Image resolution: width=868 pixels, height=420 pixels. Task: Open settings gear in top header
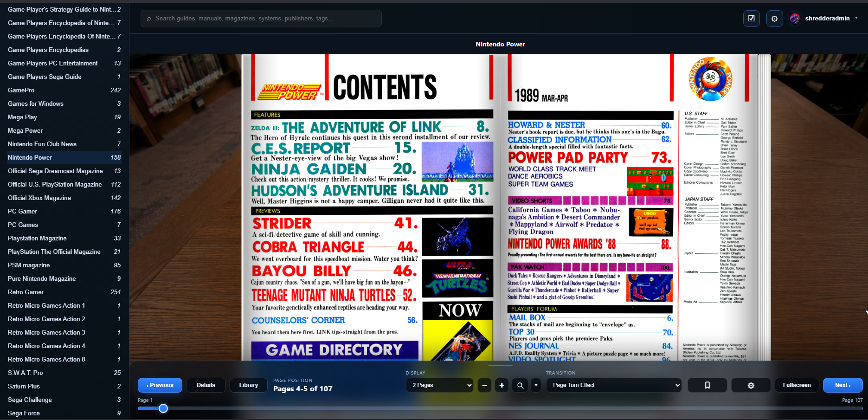[774, 19]
